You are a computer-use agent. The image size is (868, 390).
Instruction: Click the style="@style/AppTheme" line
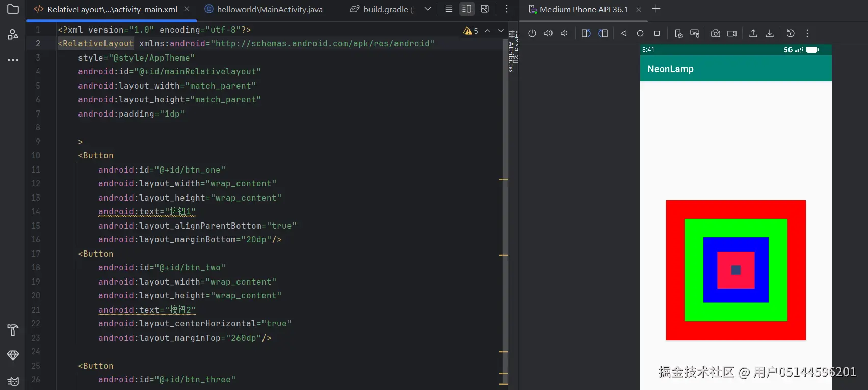tap(136, 58)
